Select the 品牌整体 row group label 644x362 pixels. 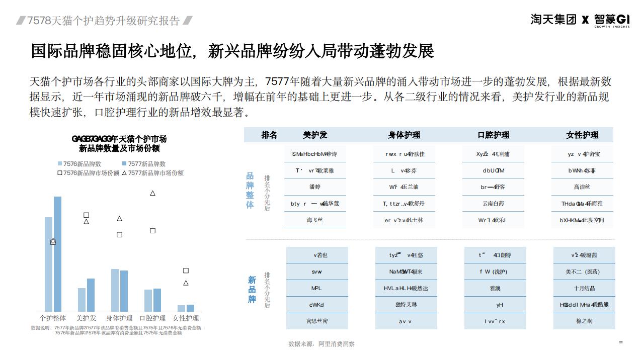[x=250, y=191]
